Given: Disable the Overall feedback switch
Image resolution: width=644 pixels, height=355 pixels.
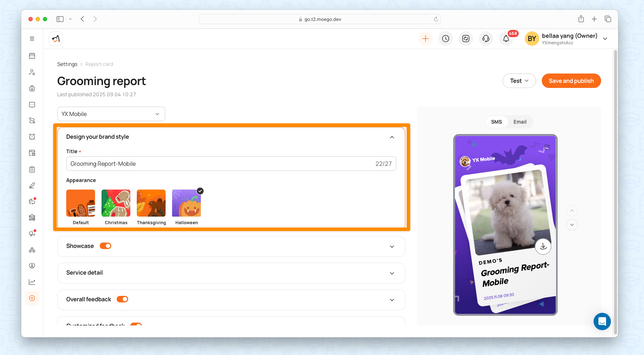Looking at the screenshot, I should tap(122, 299).
